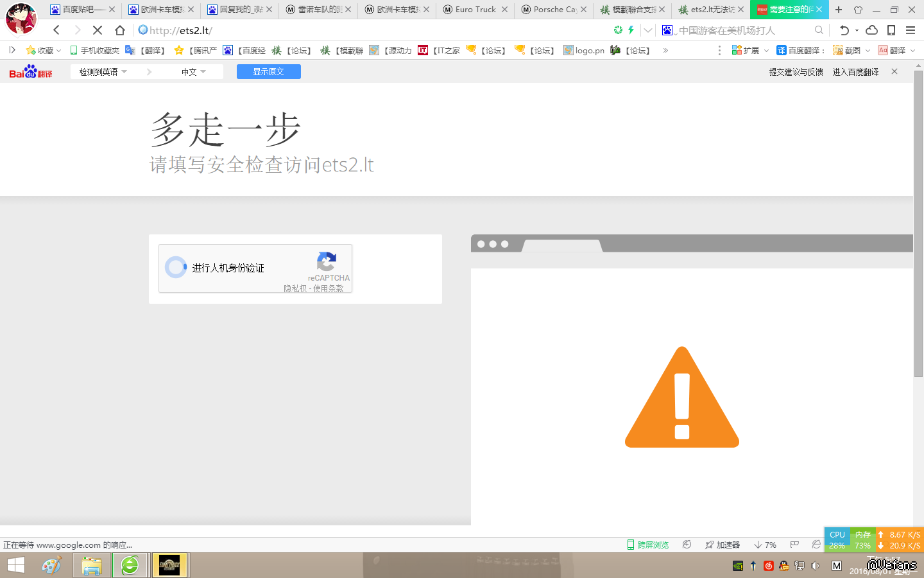924x578 pixels.
Task: Switch to the Porsche Cay tab
Action: click(555, 10)
